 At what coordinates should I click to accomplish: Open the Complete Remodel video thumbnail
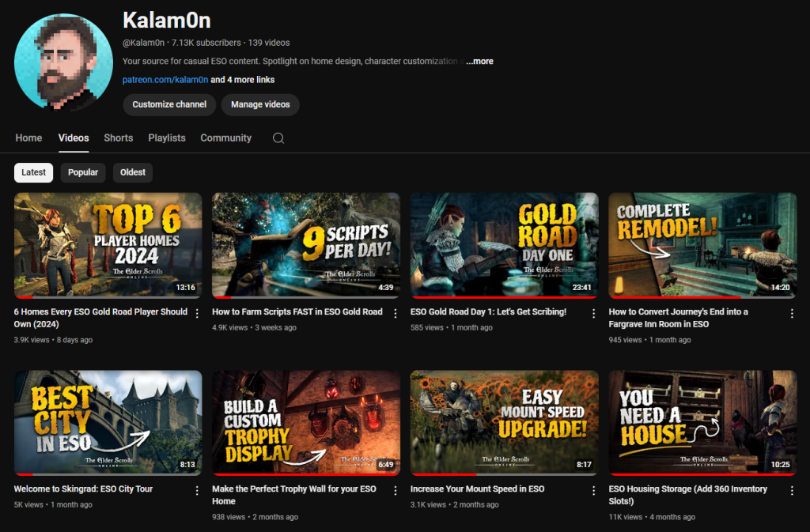(x=702, y=245)
